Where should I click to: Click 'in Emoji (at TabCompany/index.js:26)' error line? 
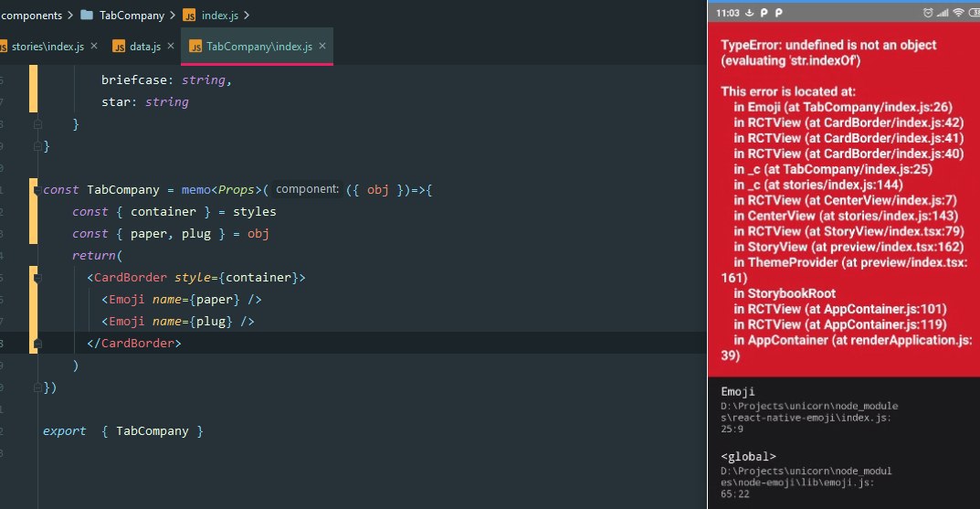pyautogui.click(x=842, y=107)
